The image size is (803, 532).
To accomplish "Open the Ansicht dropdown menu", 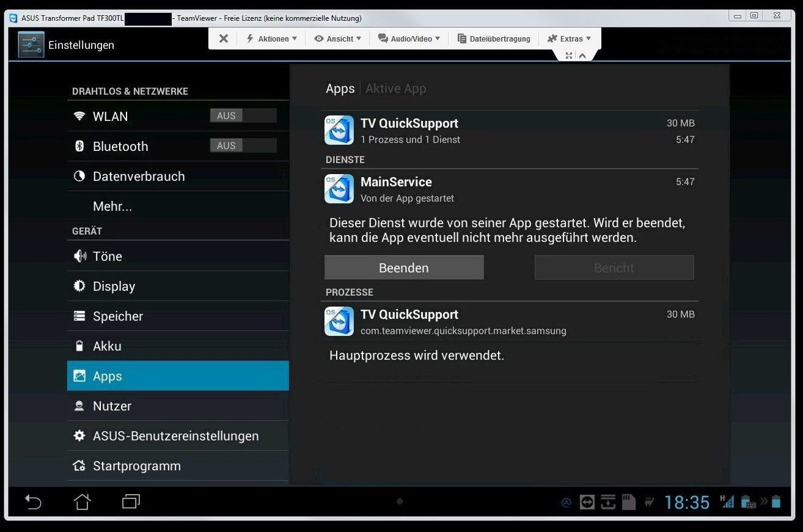I will click(x=338, y=38).
